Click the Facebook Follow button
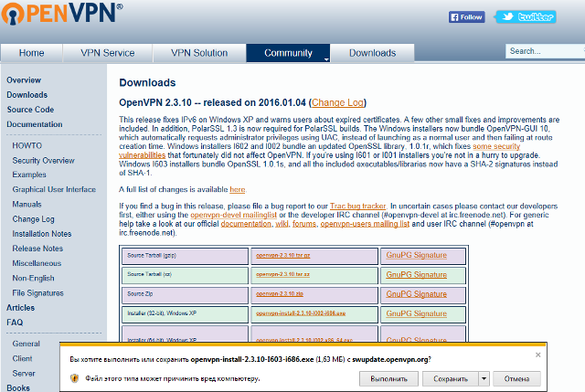The width and height of the screenshot is (585, 392). 467,17
